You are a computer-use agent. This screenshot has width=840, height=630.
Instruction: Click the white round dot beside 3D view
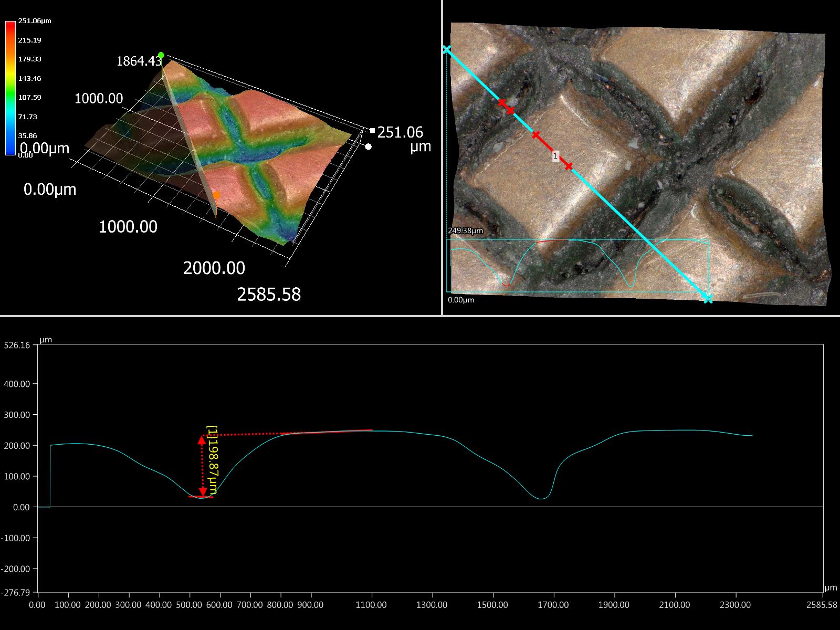[369, 146]
